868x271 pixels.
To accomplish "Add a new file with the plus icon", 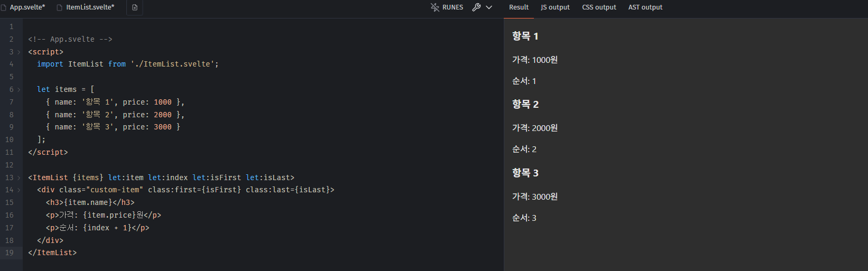I will [135, 7].
